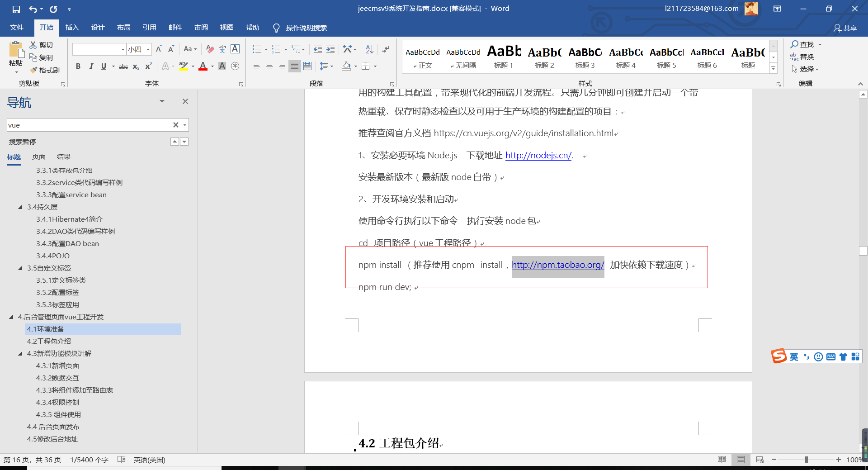Click the clear formatting eraser icon
The image size is (868, 470).
click(x=210, y=49)
